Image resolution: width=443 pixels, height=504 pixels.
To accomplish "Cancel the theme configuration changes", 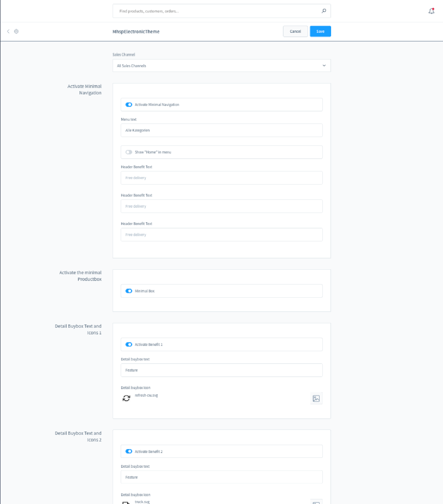I will (x=295, y=31).
